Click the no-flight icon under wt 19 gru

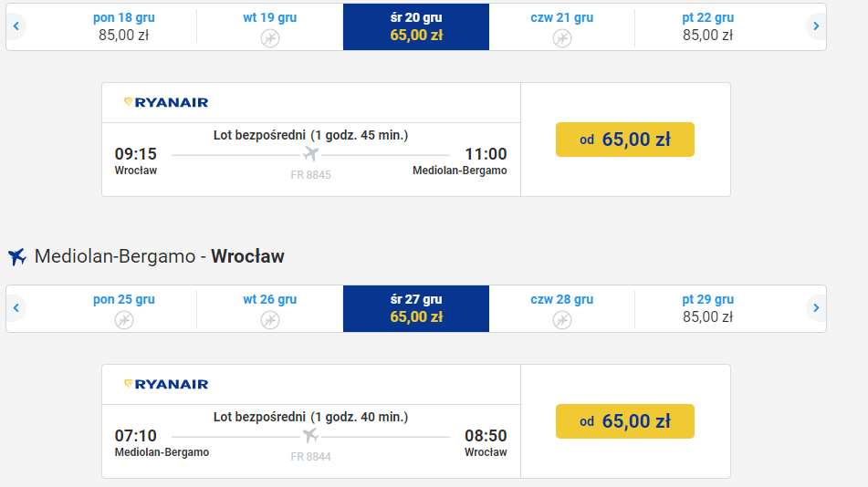tap(270, 38)
